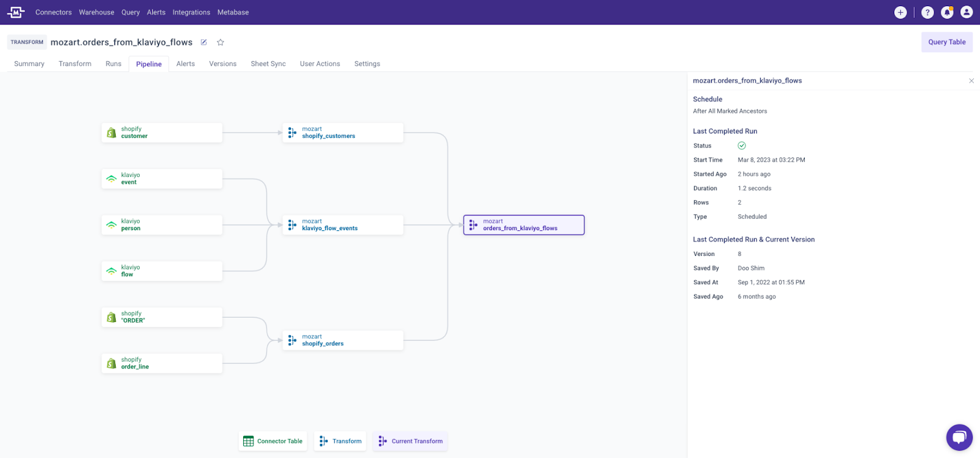This screenshot has height=458, width=980.
Task: Click transform icon on shopify_customers node
Action: 292,132
